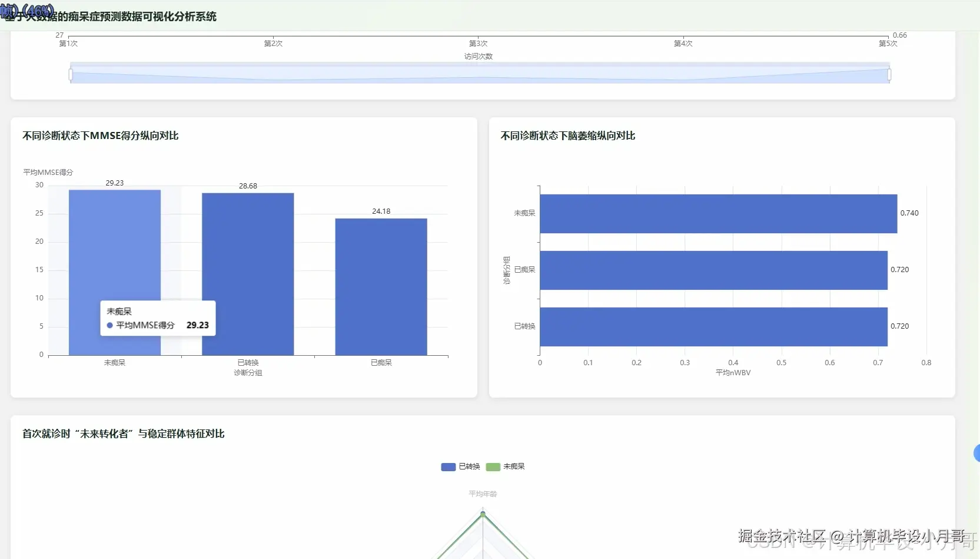
Task: Click the 29.23 value label above the bar
Action: 115,183
